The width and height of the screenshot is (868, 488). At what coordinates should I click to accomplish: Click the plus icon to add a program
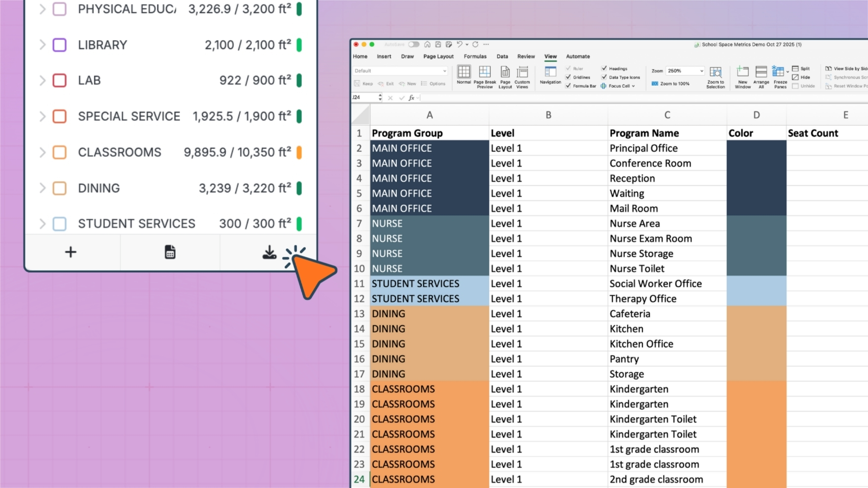[71, 252]
